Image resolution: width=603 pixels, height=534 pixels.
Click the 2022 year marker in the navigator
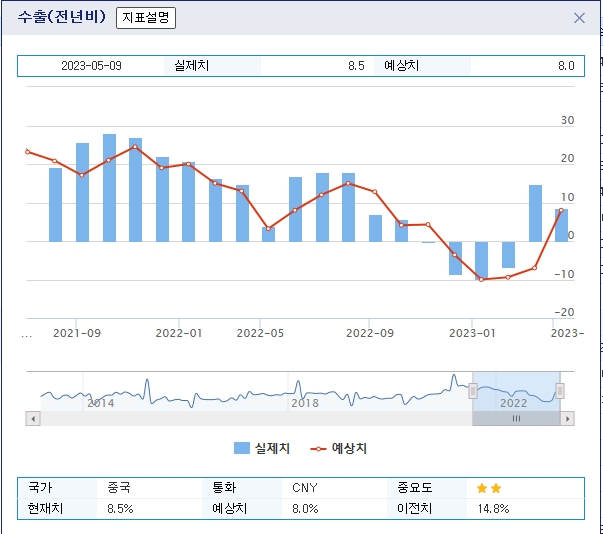513,403
